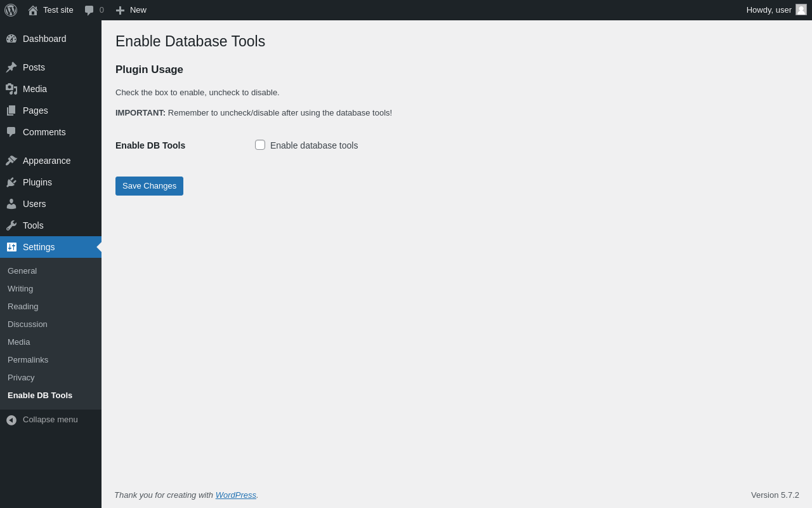Select the General settings submenu item
The image size is (812, 508).
[22, 271]
